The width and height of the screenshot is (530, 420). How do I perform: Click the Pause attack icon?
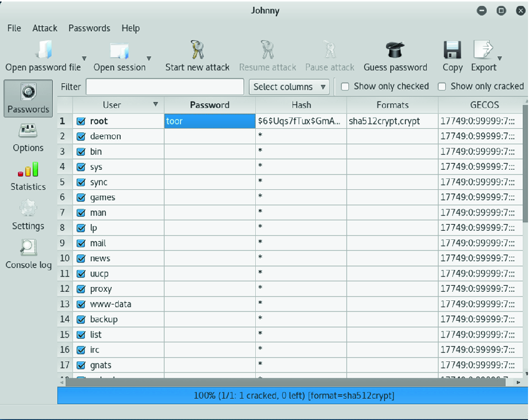[x=329, y=50]
